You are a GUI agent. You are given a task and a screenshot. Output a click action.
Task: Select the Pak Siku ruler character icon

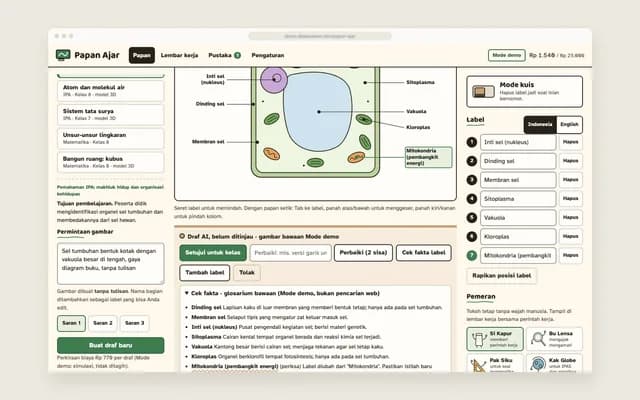coord(478,365)
